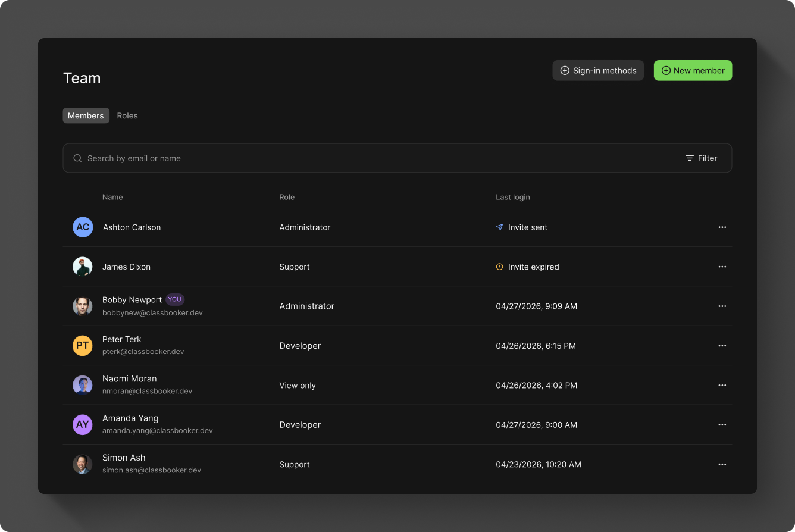
Task: Click Bobby Newport's profile photo
Action: point(83,306)
